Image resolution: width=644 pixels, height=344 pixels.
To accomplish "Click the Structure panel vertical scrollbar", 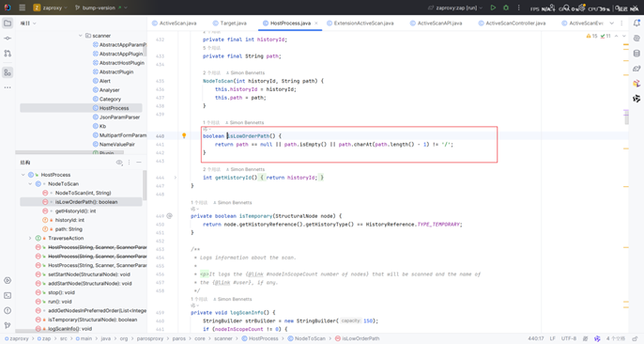I will 145,185.
